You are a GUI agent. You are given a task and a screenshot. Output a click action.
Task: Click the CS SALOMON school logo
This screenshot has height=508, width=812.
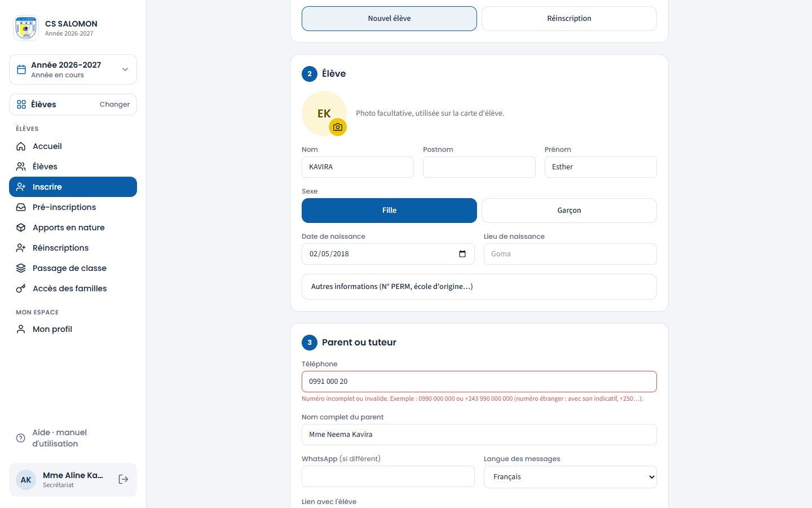point(25,28)
